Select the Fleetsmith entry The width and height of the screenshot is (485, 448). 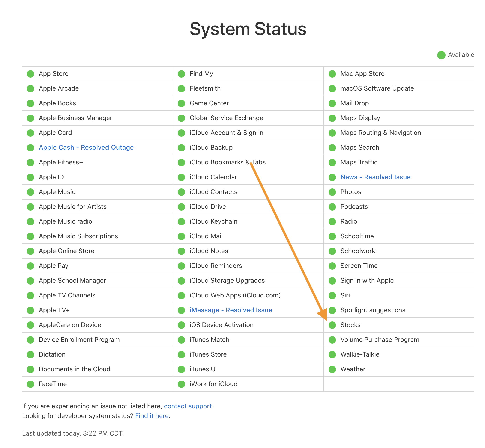205,88
